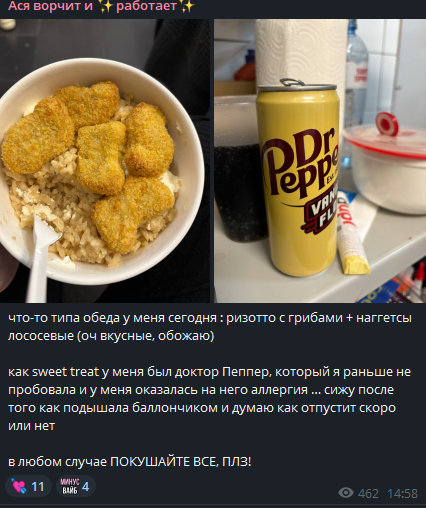Open the risotto with nuggets photo

105,161
